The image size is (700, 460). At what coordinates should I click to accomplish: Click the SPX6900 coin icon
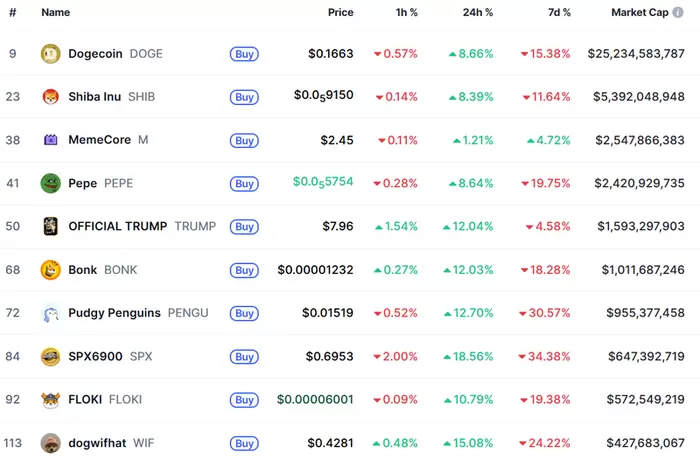[50, 356]
